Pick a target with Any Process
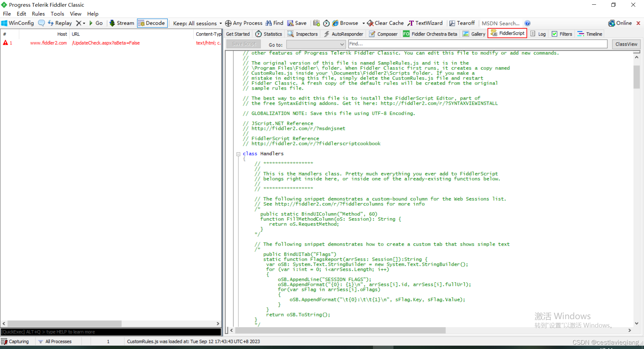 (244, 23)
